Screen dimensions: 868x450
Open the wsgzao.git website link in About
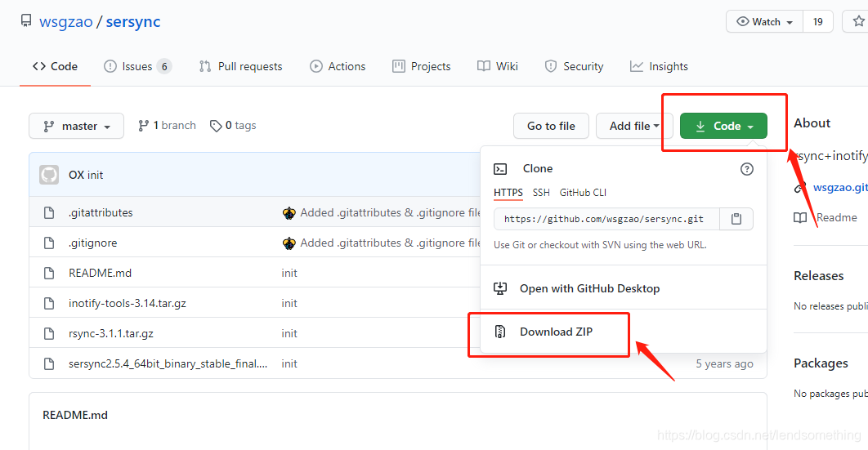840,187
